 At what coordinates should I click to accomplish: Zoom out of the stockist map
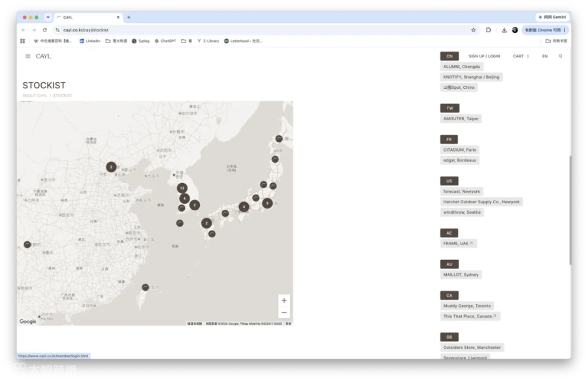click(284, 313)
